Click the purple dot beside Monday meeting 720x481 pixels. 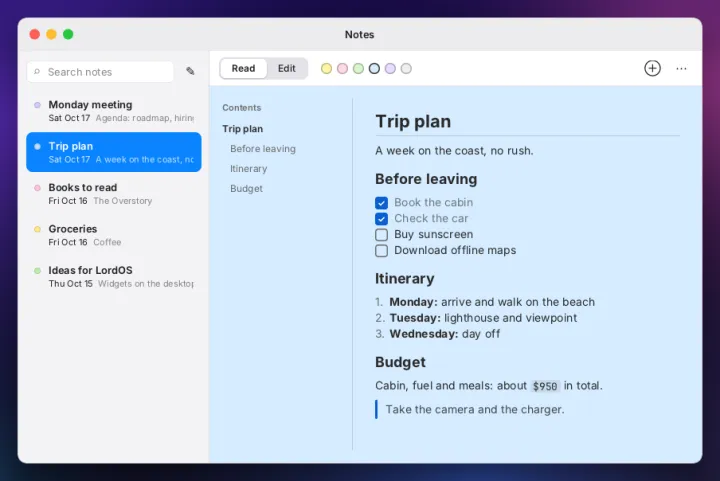38,105
